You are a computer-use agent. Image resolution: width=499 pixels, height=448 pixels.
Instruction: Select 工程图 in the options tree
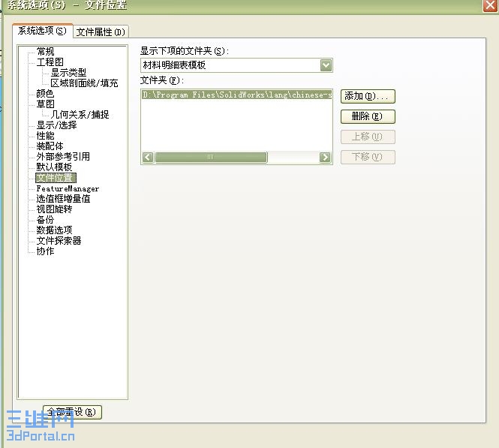[50, 62]
